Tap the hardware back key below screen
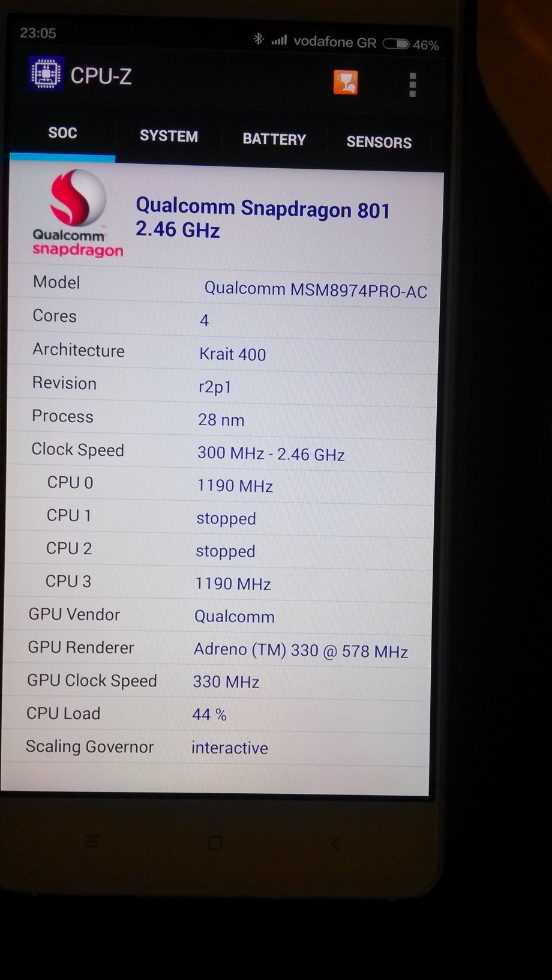This screenshot has height=980, width=552. coord(335,844)
